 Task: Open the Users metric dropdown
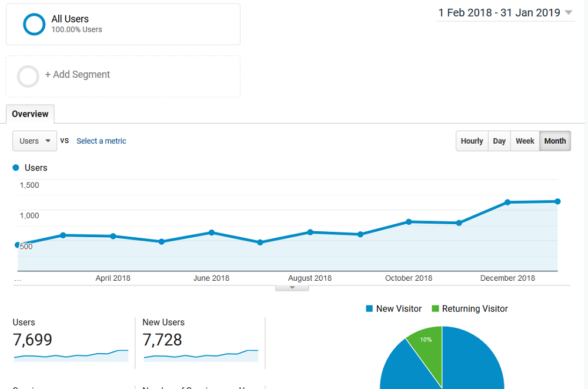(x=35, y=141)
